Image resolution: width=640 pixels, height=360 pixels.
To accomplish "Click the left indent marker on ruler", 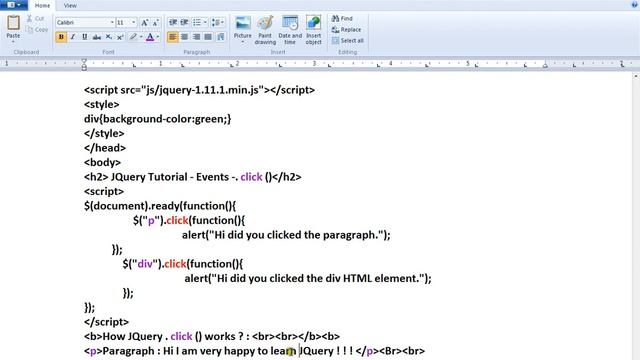I will [x=84, y=64].
